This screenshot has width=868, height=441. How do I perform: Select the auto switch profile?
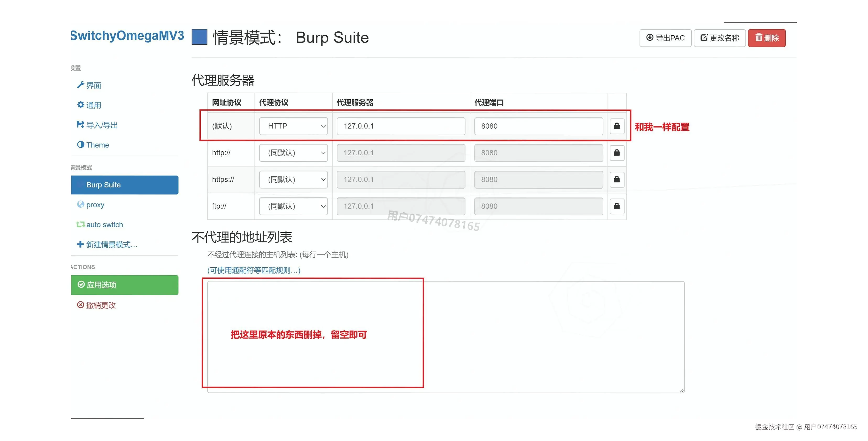coord(100,224)
